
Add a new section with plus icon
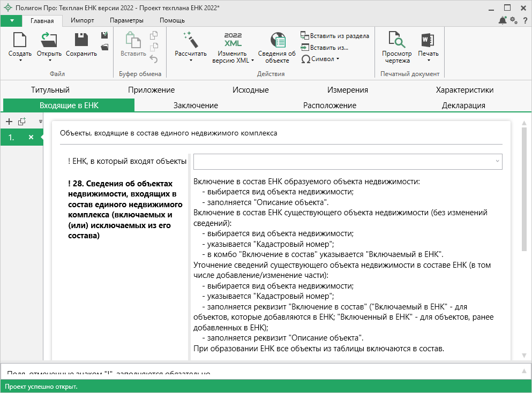tap(9, 122)
